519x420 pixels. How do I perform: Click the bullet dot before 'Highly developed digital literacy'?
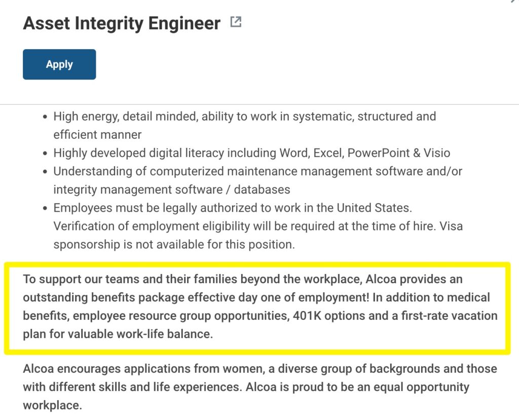45,154
